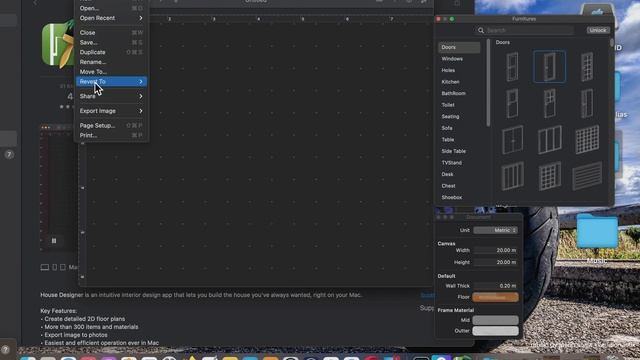Image resolution: width=640 pixels, height=360 pixels.
Task: Open the Mid frame material swatch
Action: coord(496,320)
